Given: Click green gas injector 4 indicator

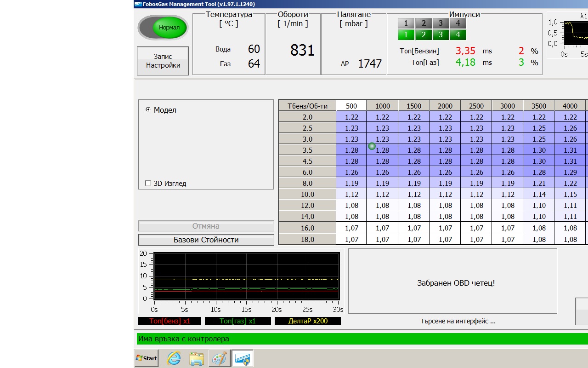Looking at the screenshot, I should [x=458, y=35].
